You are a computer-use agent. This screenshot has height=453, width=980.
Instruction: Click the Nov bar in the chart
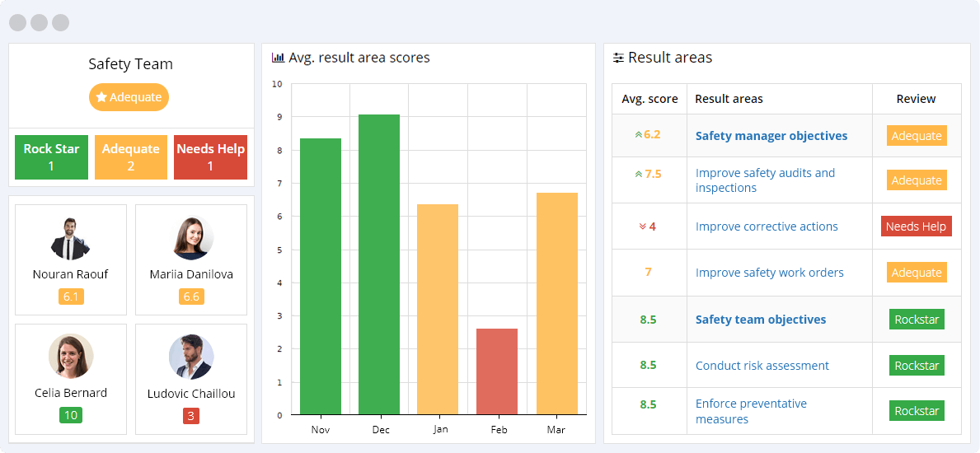point(321,277)
